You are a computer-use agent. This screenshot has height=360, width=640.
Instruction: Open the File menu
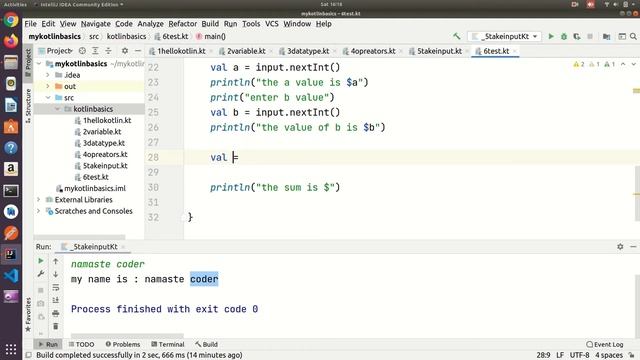point(31,24)
